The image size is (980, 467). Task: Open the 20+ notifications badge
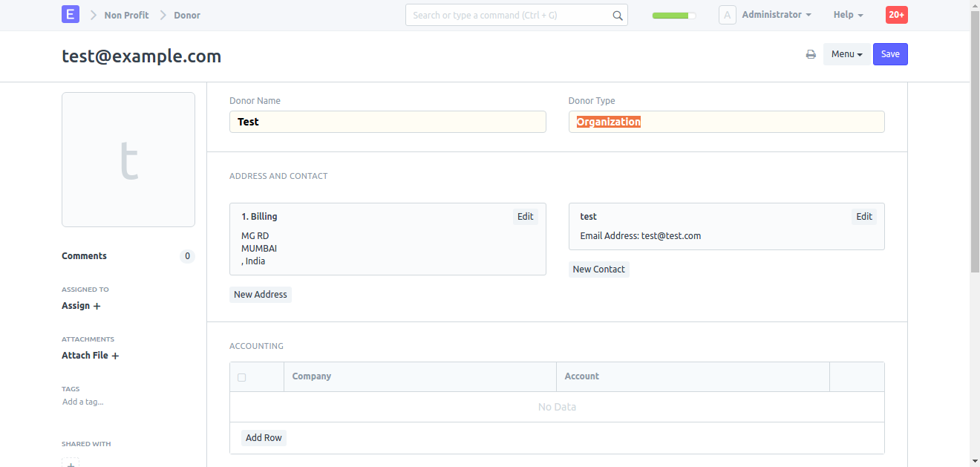pos(896,15)
